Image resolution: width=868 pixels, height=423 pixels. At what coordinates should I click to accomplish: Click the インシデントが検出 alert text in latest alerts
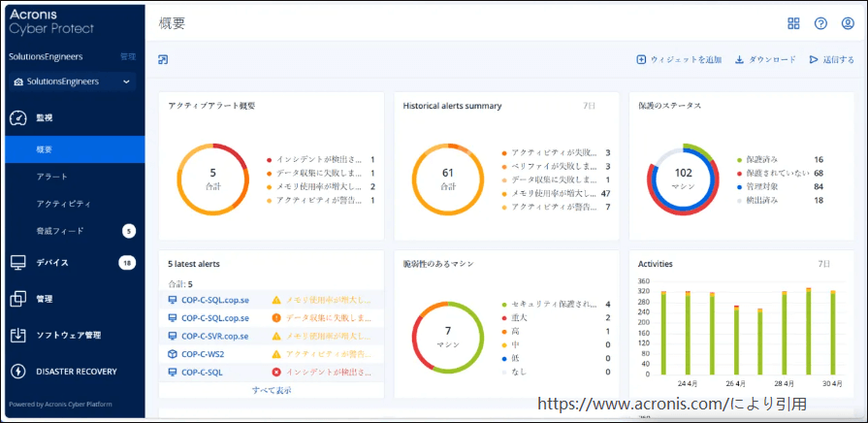pos(329,372)
